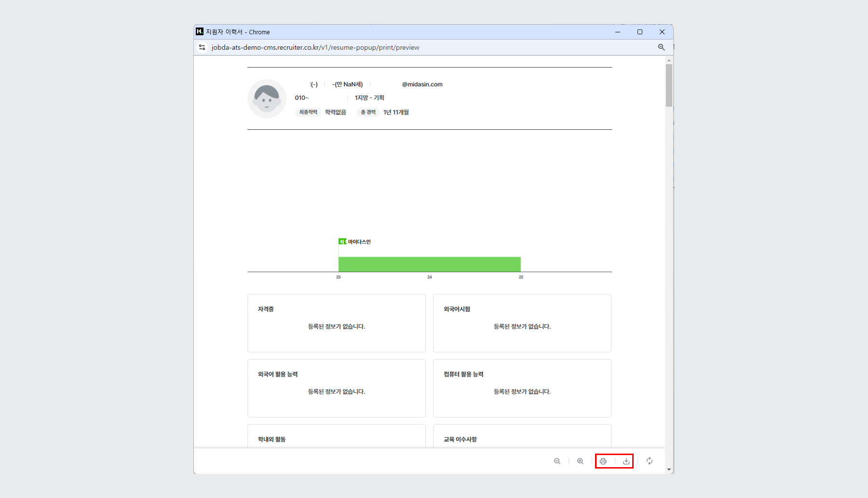This screenshot has width=868, height=498.
Task: Click the (만 NaN세) age text
Action: 349,84
